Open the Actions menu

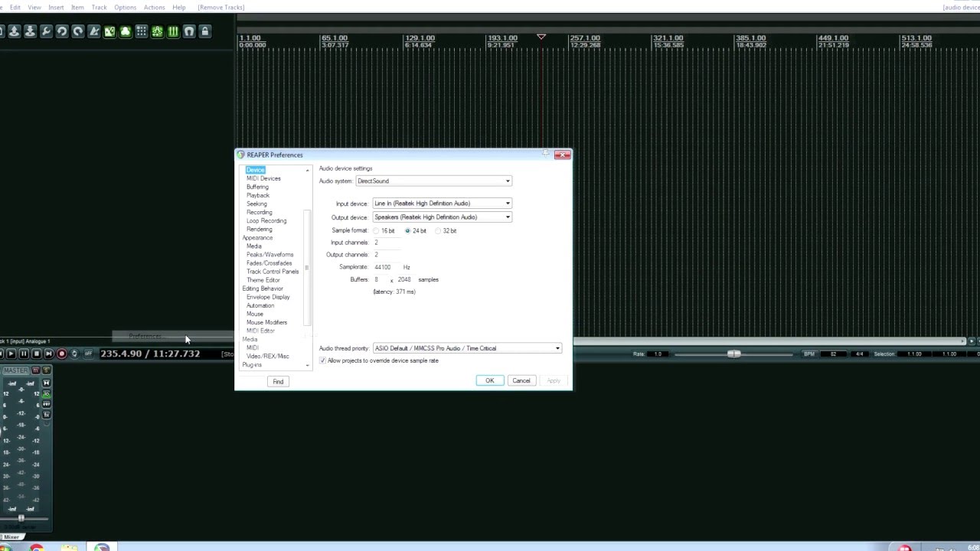[154, 7]
